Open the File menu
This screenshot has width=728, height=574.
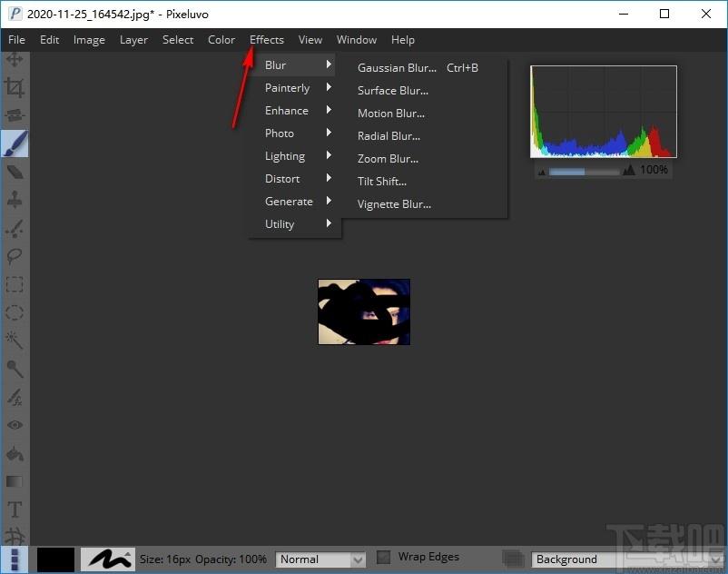[16, 40]
